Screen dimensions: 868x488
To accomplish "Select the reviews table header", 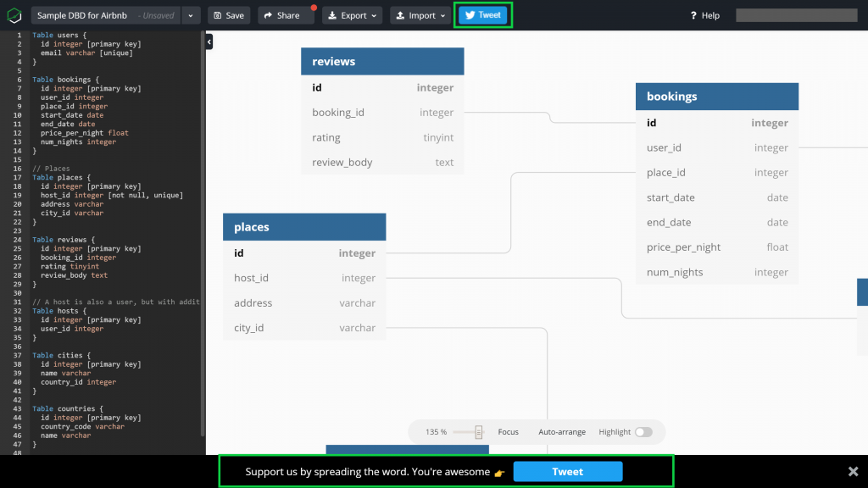I will 382,62.
